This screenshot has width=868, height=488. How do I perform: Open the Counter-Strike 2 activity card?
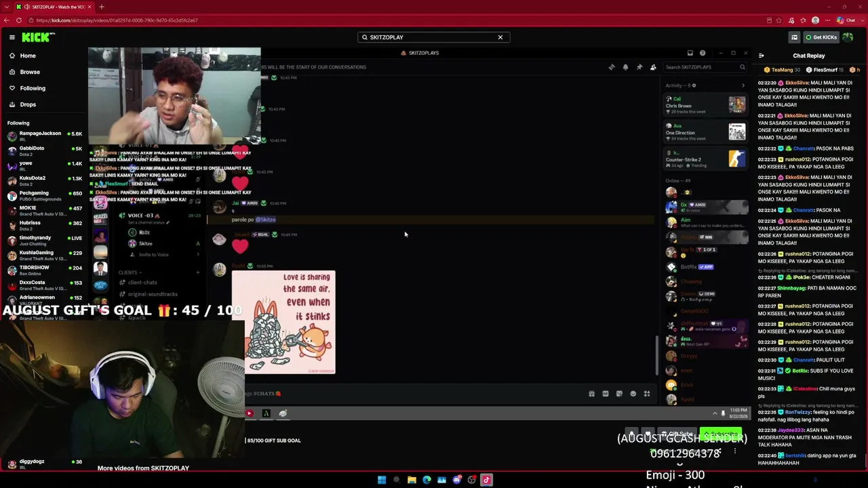(705, 160)
